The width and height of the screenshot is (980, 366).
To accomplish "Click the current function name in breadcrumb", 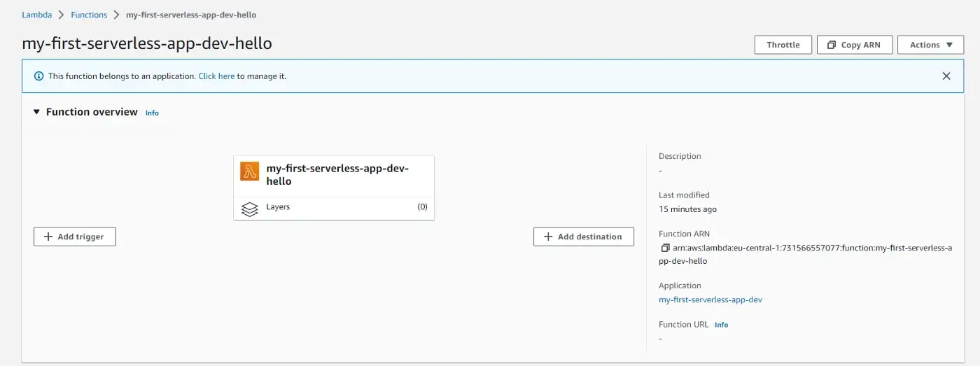I will (191, 15).
